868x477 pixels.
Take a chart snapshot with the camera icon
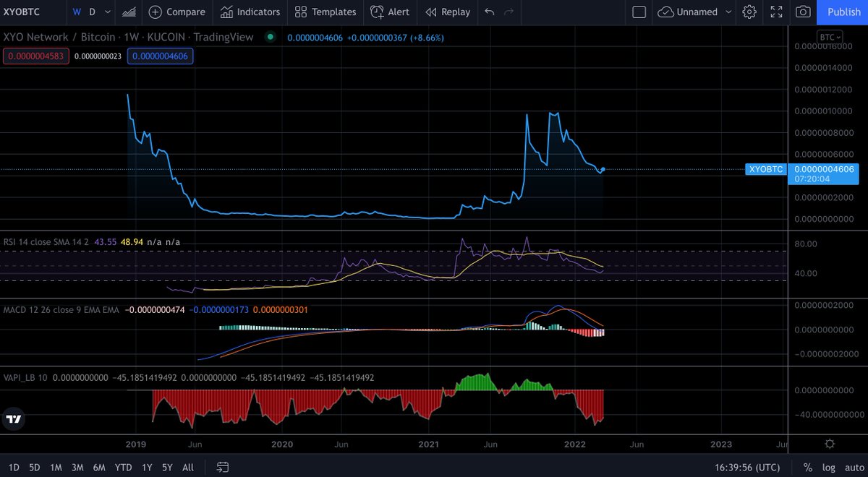click(802, 12)
